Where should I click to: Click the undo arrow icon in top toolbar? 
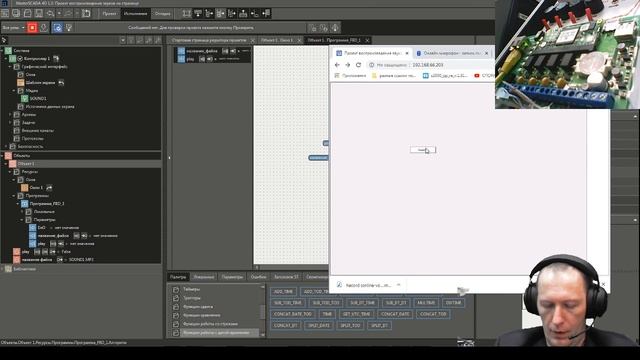[x=51, y=13]
